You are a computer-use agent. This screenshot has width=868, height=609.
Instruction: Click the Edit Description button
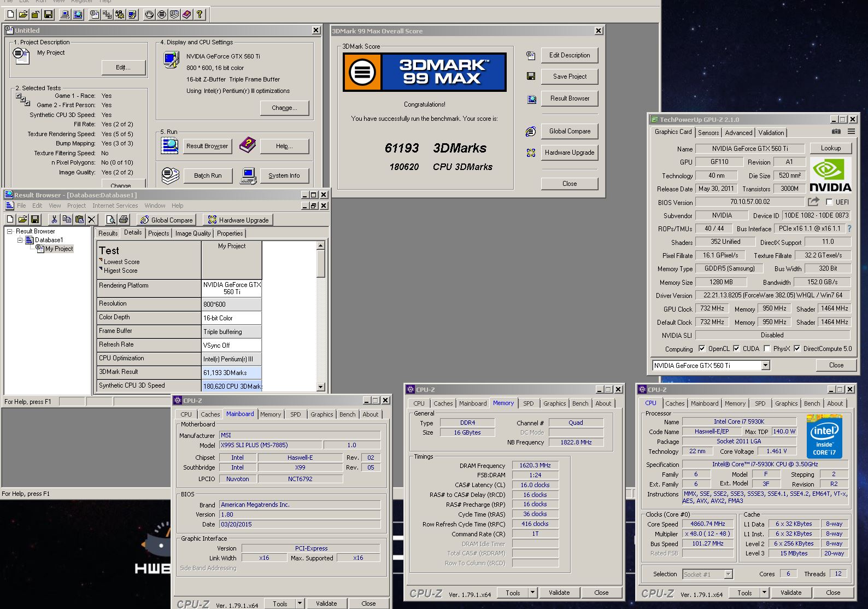pos(570,55)
